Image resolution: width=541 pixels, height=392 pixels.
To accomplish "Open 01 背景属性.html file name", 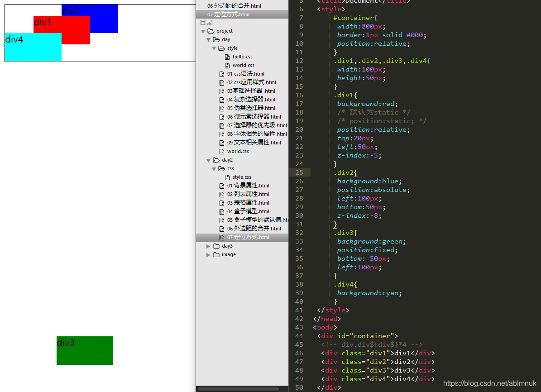I will [248, 186].
